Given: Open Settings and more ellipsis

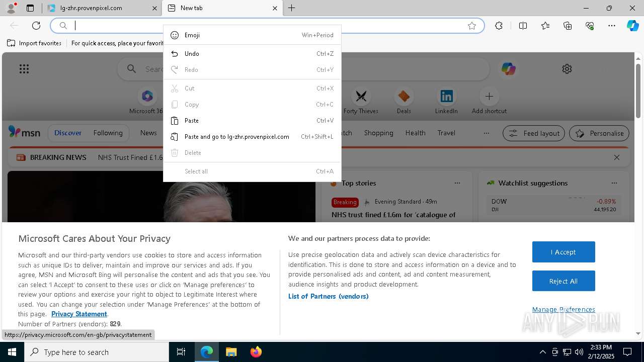Looking at the screenshot, I should (x=612, y=26).
